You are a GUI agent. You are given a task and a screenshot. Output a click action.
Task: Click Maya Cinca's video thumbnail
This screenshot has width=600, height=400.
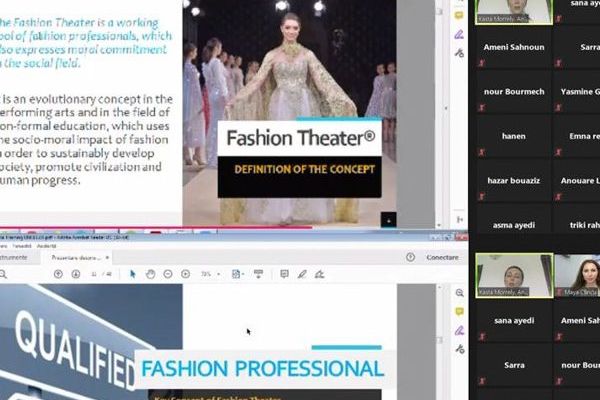[576, 277]
